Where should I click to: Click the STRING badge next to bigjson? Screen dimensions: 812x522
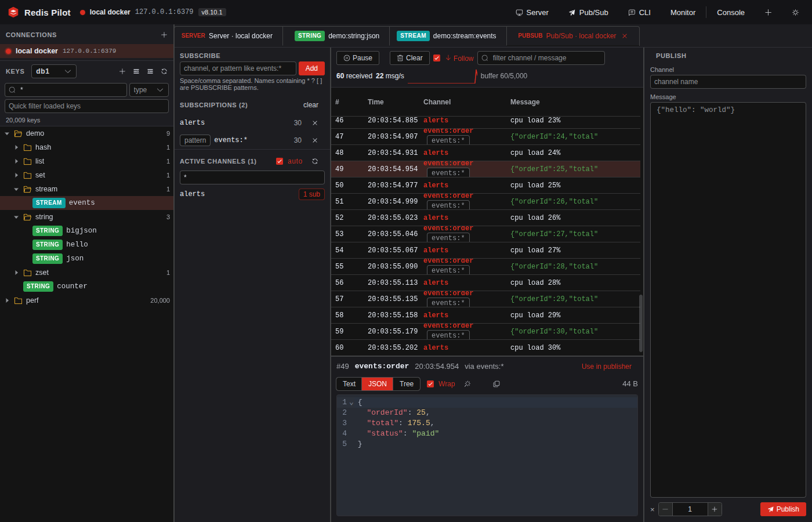pyautogui.click(x=48, y=231)
